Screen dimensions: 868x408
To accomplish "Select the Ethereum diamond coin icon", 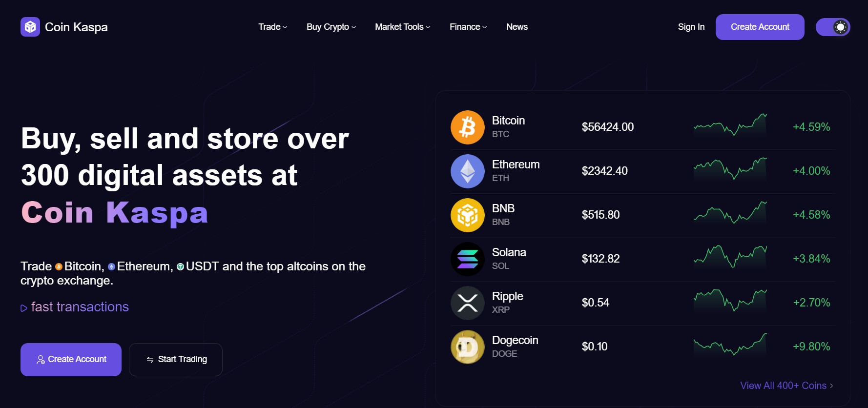I will coord(468,171).
